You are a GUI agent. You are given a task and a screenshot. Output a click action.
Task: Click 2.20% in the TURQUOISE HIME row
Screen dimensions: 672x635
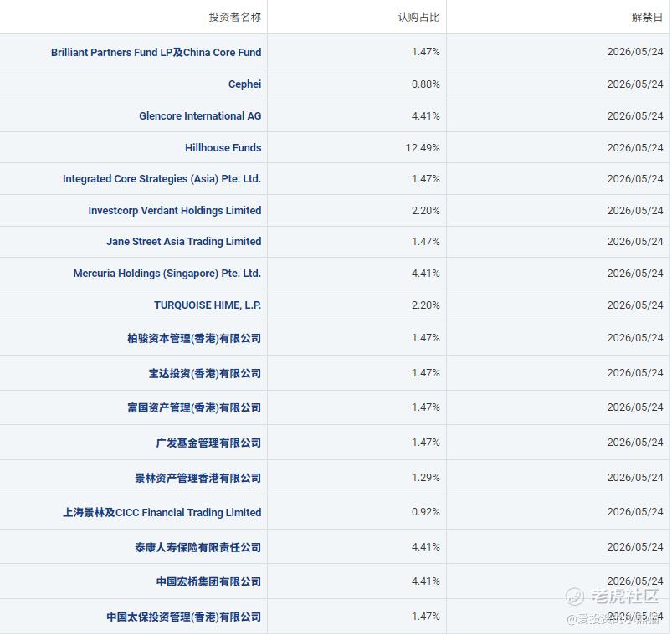[426, 305]
